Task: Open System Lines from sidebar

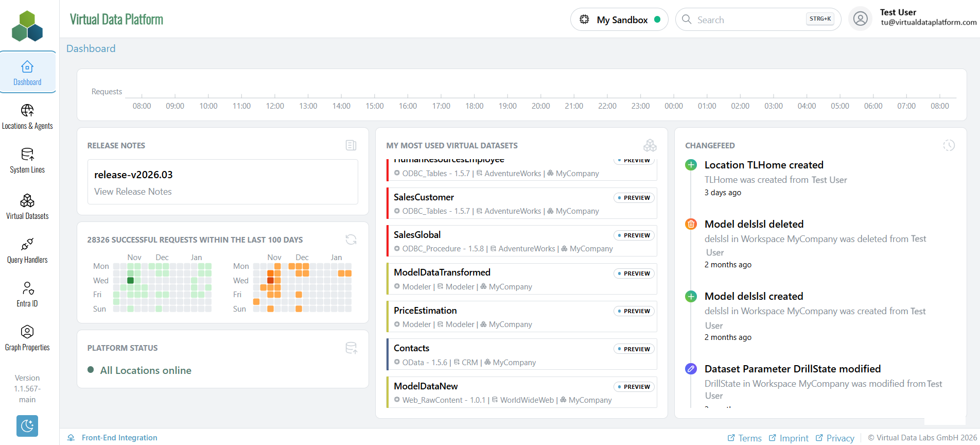Action: coord(27,160)
